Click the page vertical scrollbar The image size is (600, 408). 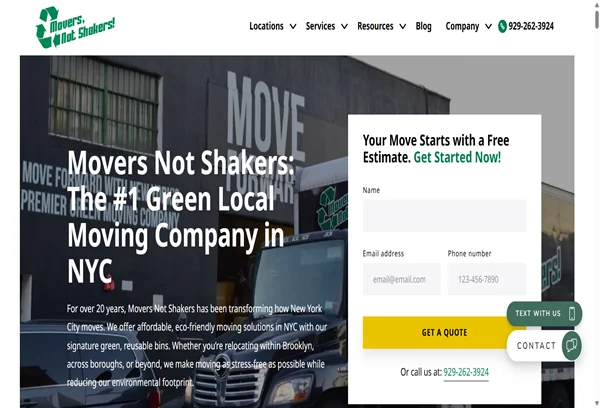point(597,204)
